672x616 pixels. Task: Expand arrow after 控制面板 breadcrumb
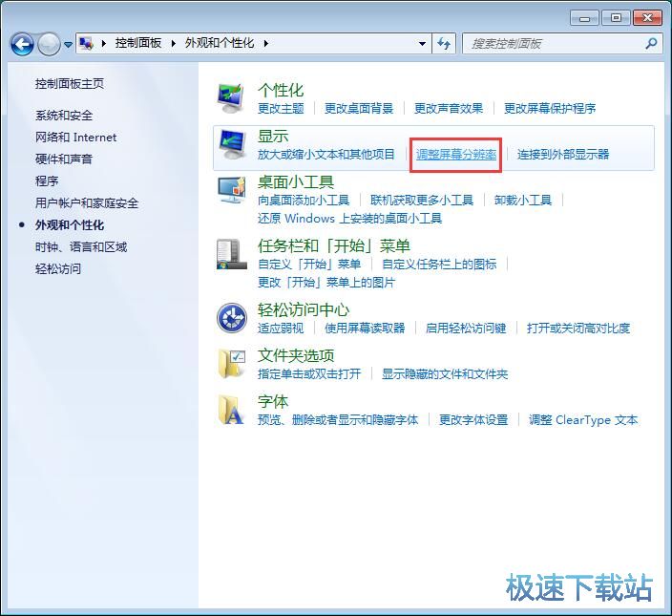[173, 43]
